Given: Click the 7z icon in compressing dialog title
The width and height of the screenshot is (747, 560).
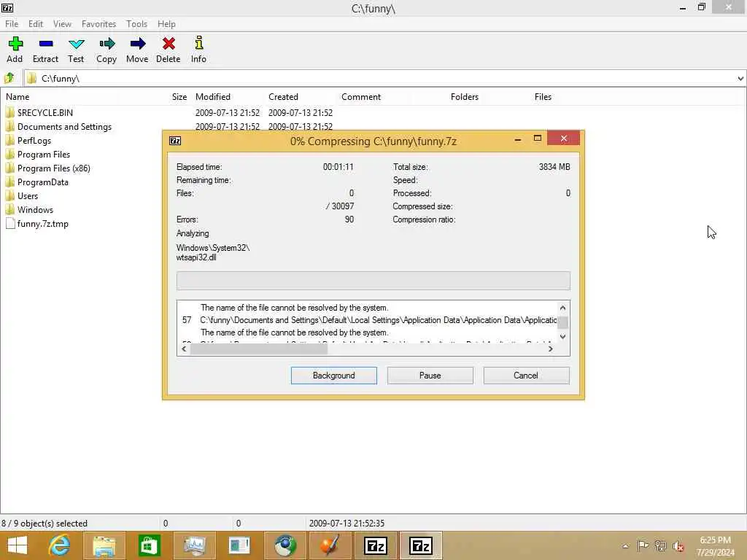Looking at the screenshot, I should pyautogui.click(x=175, y=141).
